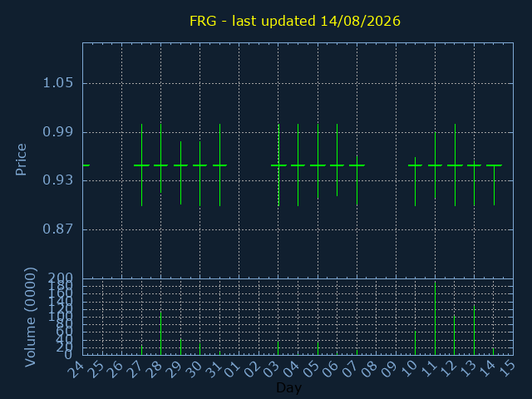The image size is (532, 399).
Task: Click the '11' day tick label
Action: tap(429, 369)
